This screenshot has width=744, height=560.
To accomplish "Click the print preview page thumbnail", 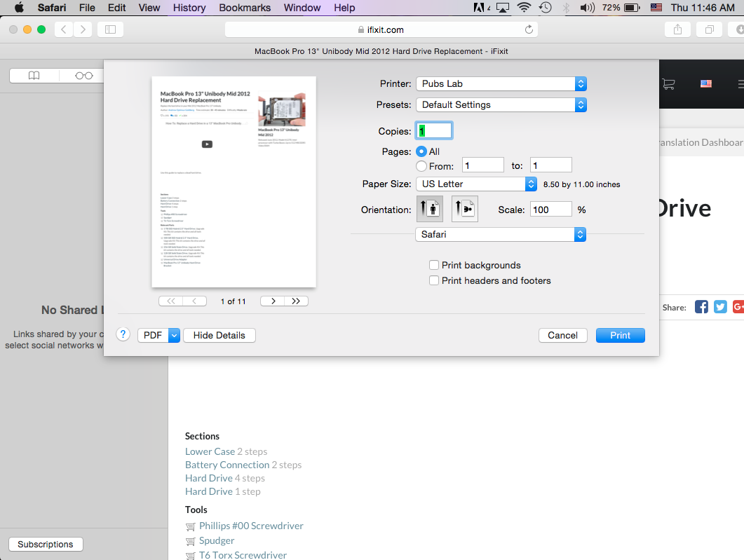I will pyautogui.click(x=234, y=182).
